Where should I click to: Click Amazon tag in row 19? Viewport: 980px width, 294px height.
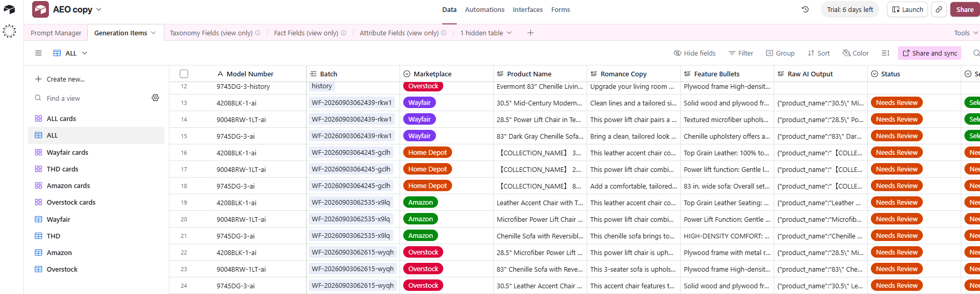pos(420,203)
